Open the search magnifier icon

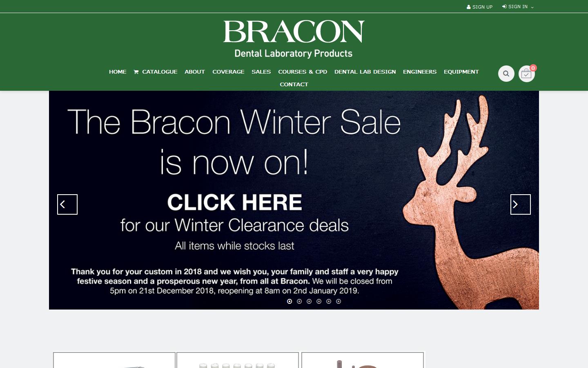click(506, 74)
